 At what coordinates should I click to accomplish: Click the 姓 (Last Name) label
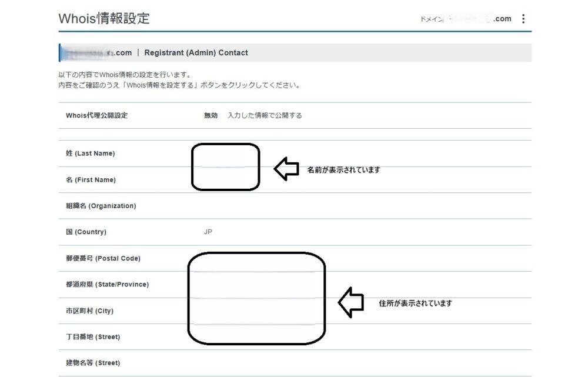pos(91,154)
